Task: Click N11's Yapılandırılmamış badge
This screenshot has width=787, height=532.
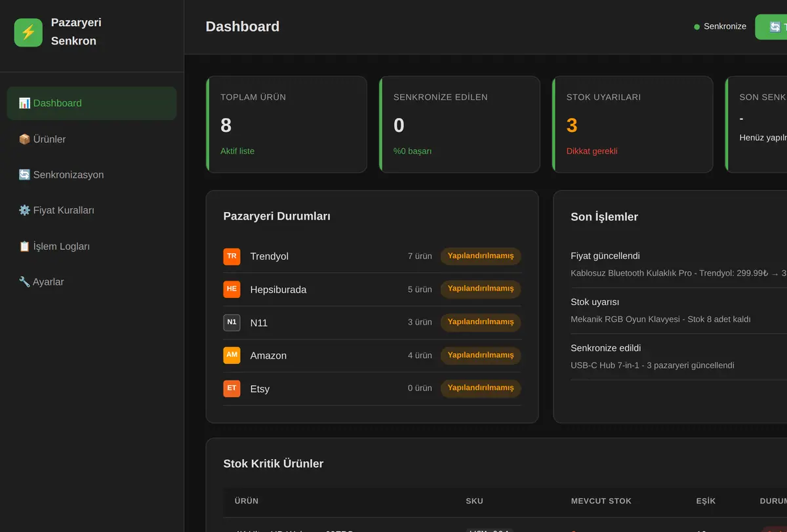Action: pos(481,322)
